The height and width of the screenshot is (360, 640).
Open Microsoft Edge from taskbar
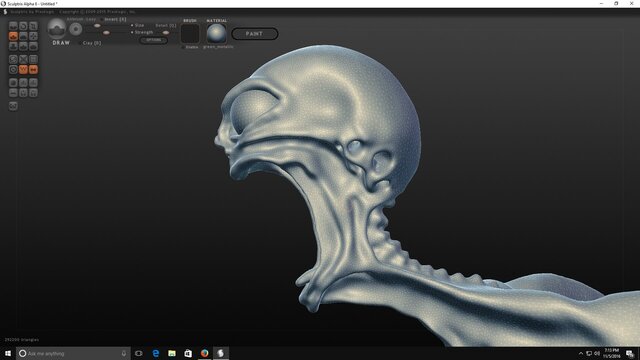coord(156,353)
